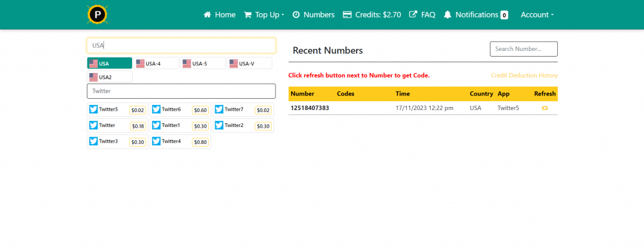Choose Twitter1 service
The image size is (644, 251).
click(x=180, y=126)
